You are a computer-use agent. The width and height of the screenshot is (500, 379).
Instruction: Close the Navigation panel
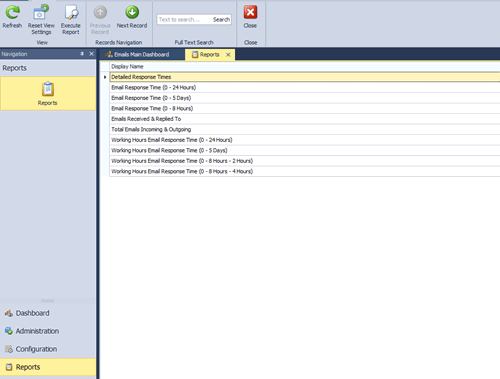[91, 54]
